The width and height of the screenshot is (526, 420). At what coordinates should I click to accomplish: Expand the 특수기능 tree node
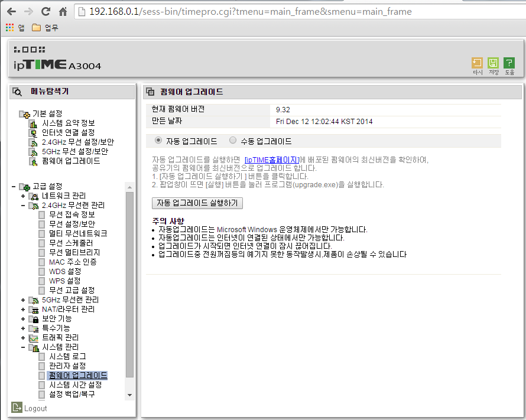click(23, 328)
